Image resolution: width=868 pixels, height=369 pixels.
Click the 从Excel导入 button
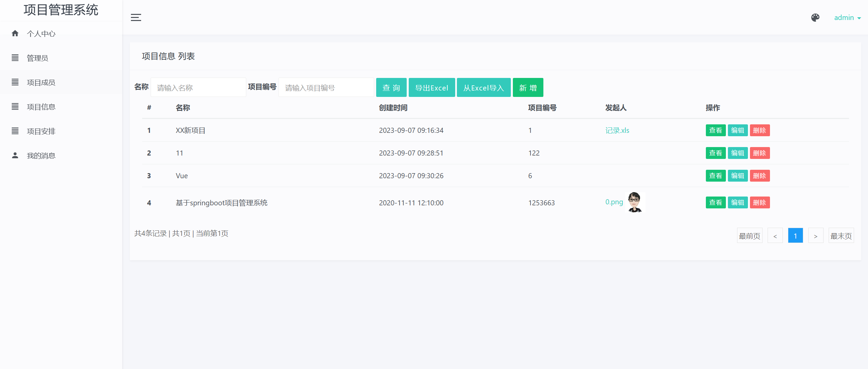[x=483, y=88]
